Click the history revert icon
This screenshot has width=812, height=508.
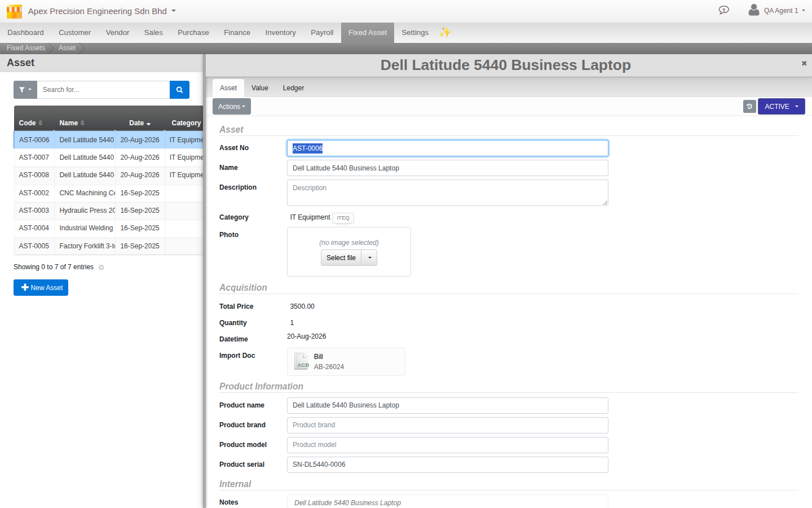749,106
